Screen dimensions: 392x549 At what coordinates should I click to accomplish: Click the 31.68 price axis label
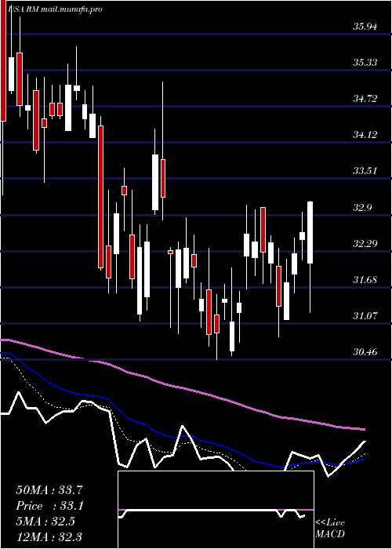pos(365,280)
